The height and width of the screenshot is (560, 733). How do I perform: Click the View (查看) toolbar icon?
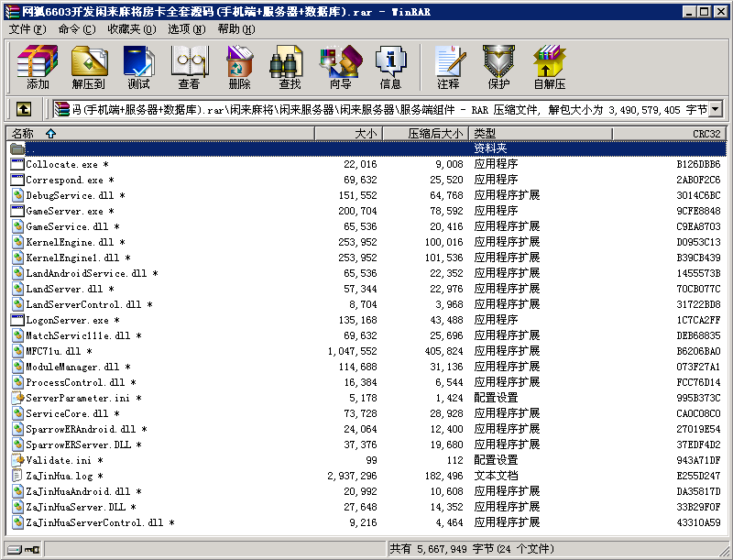pyautogui.click(x=189, y=66)
